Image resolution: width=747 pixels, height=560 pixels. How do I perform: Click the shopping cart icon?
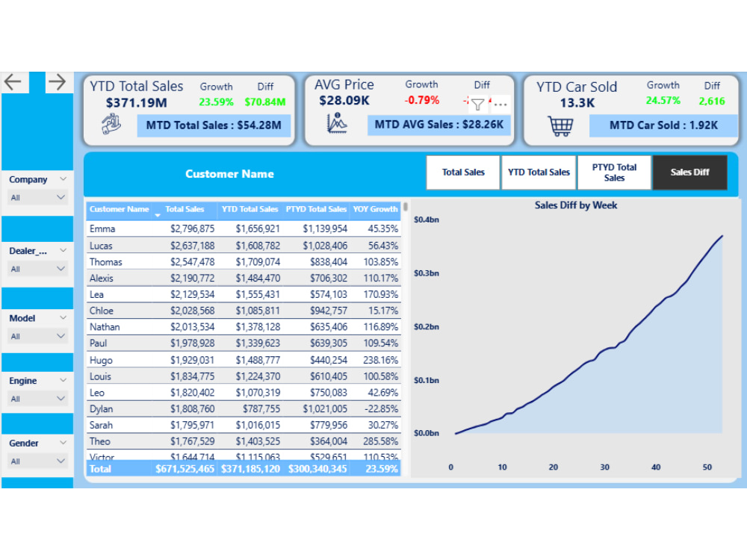click(560, 125)
